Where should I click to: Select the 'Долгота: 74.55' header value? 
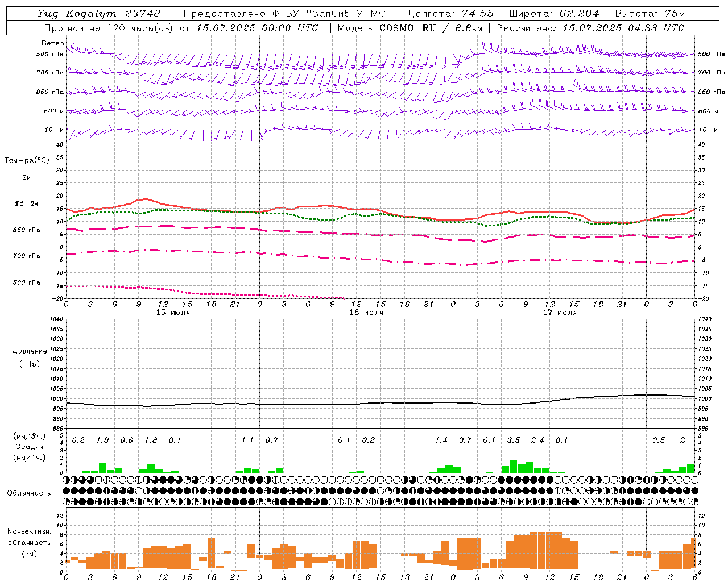[x=451, y=14]
